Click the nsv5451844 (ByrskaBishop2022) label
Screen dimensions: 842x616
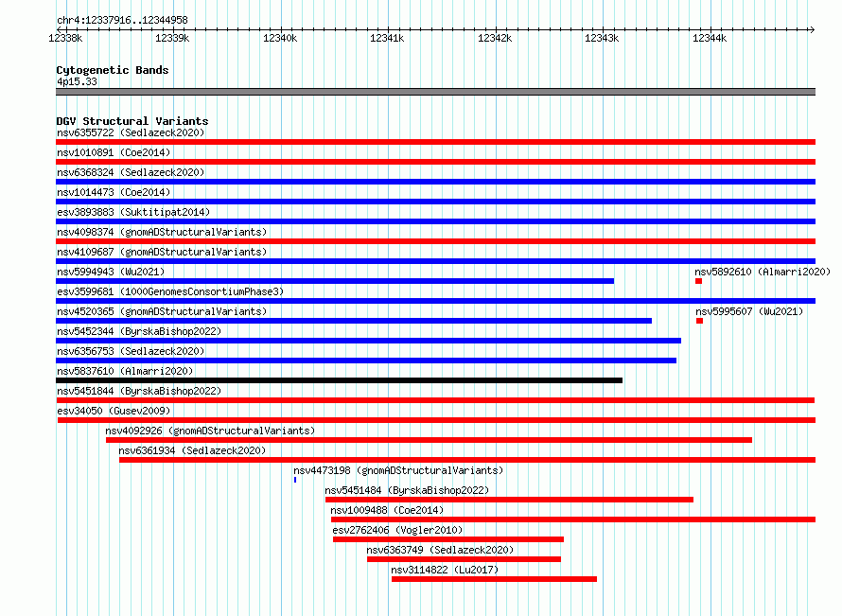(139, 391)
